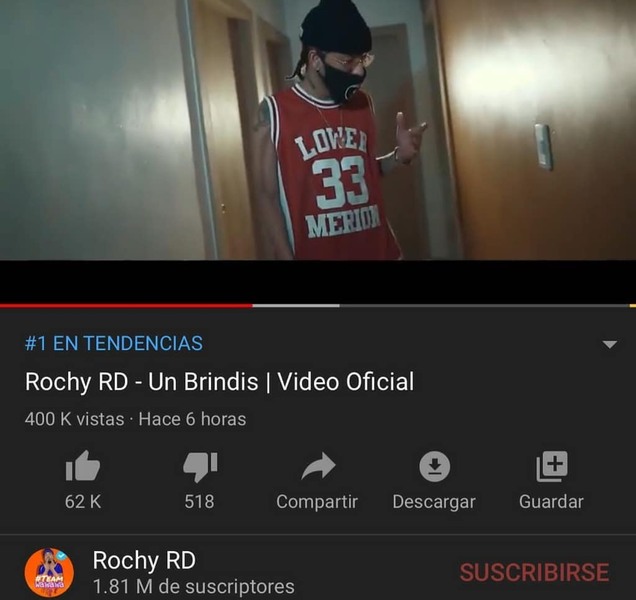
Task: Tap the 518 dislikes count
Action: (x=199, y=501)
